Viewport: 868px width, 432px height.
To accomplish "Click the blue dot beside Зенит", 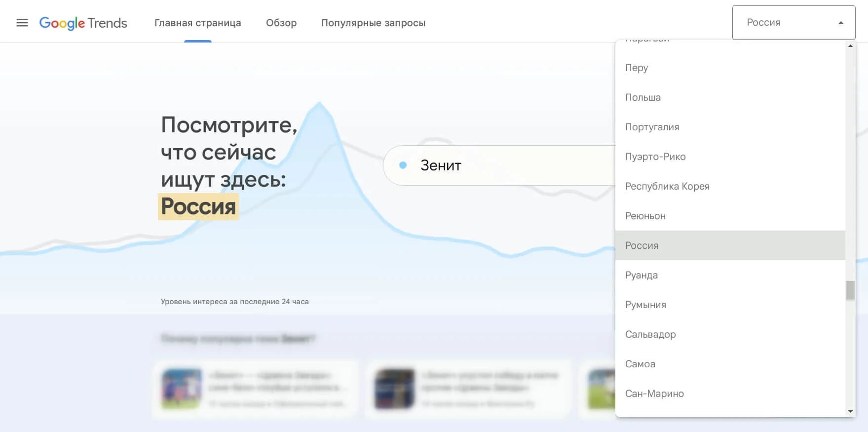I will click(x=403, y=165).
